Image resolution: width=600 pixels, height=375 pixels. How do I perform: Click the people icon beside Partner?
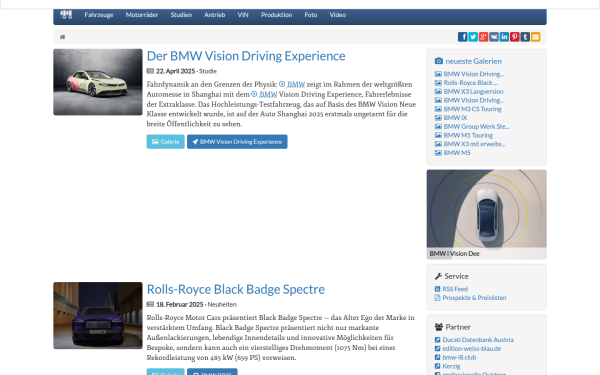pyautogui.click(x=439, y=327)
